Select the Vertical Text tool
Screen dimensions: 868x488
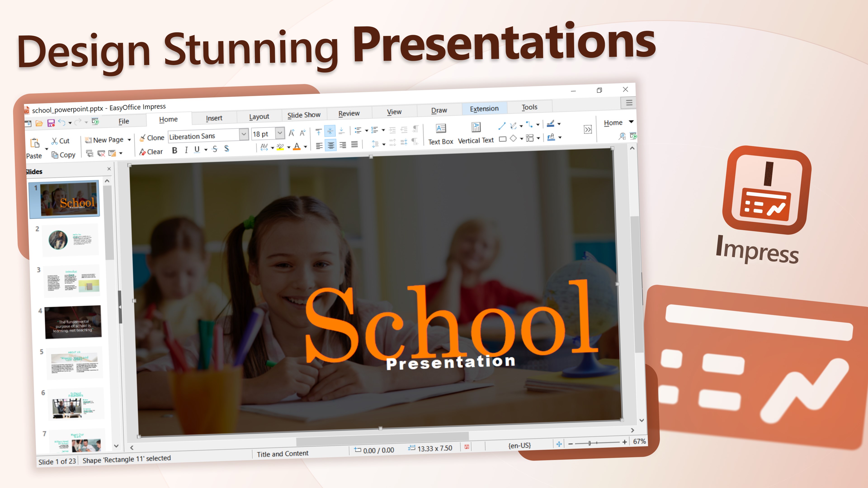click(475, 133)
